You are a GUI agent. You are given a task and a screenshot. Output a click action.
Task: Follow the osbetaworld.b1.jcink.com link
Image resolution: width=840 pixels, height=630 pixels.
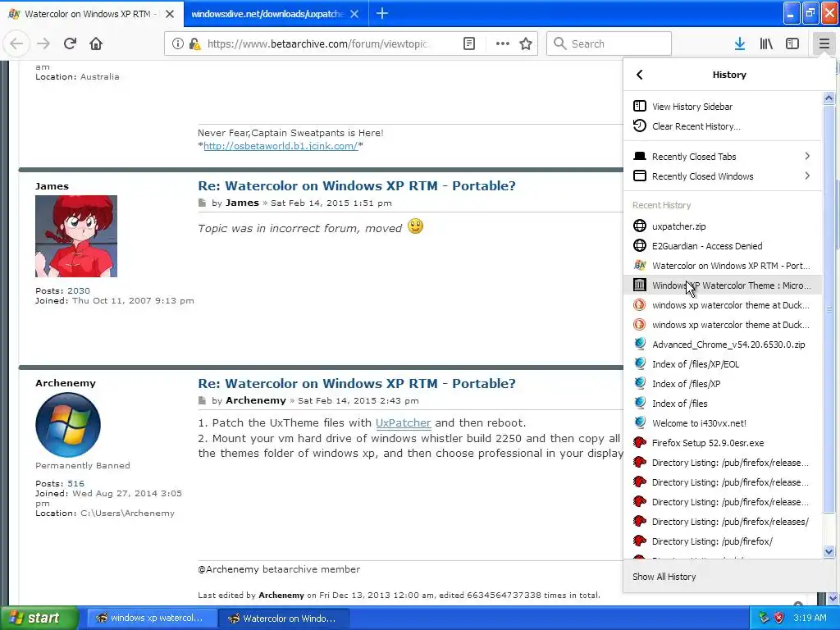tap(281, 146)
